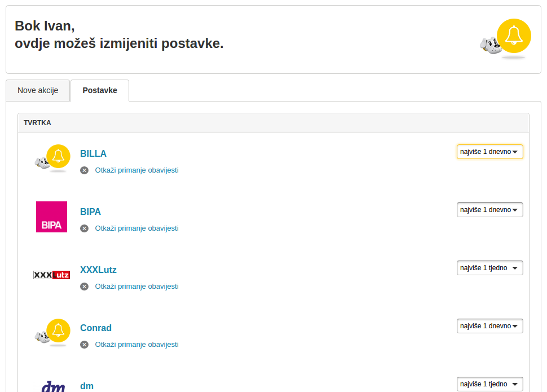Click the dm company logo

point(52,387)
